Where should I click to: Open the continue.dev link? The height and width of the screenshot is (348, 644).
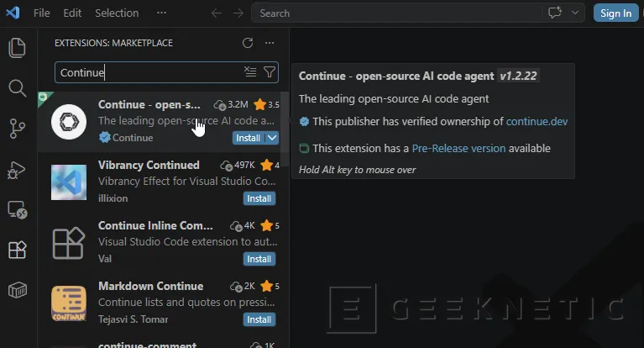537,121
